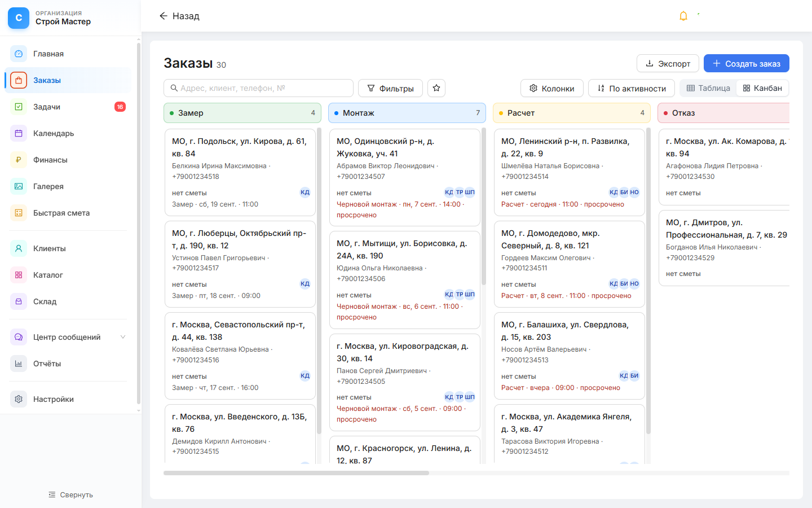
Task: Switch to Канбан view
Action: [x=762, y=88]
